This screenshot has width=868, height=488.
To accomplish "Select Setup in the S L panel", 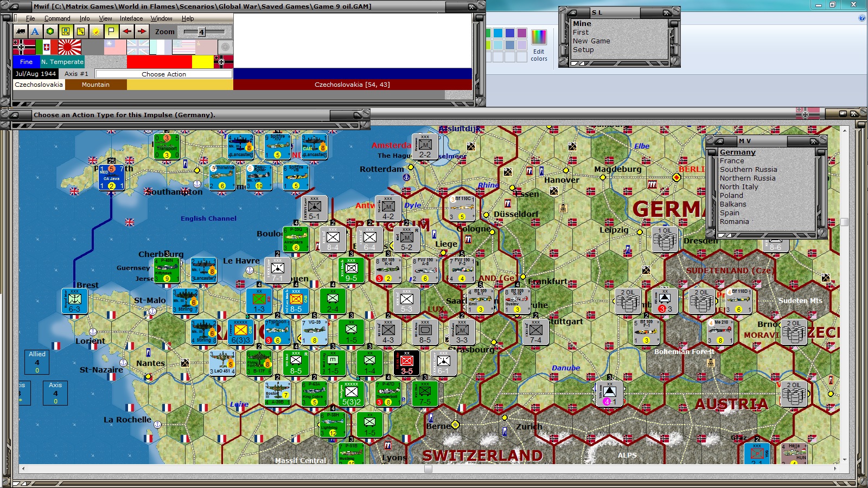I will tap(583, 50).
